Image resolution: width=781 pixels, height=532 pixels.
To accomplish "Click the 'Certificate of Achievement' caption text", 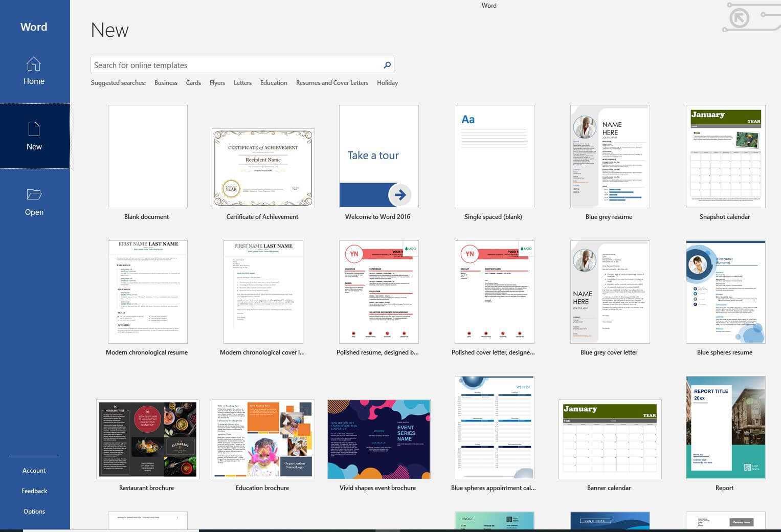I will pos(262,217).
